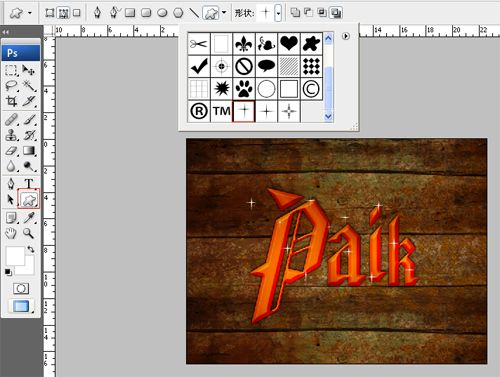Select the Crop tool

pos(11,101)
